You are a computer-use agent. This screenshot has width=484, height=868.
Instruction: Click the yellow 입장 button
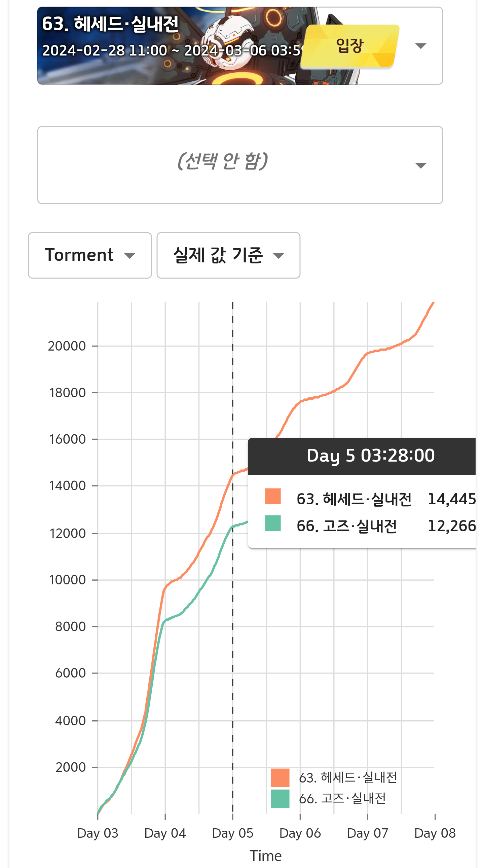[x=349, y=45]
